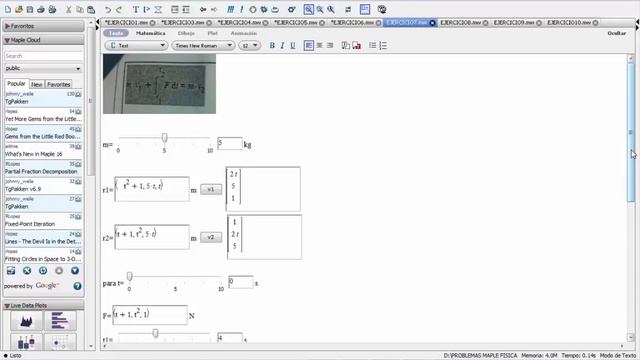The image size is (640, 360).
Task: Click the v2 button next to r2
Action: tap(211, 237)
